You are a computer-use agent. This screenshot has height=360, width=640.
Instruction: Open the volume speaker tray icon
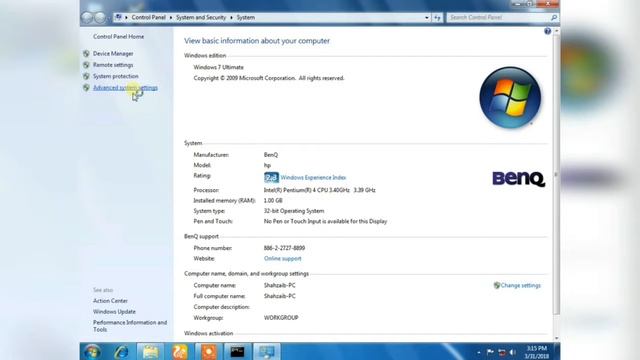point(513,352)
